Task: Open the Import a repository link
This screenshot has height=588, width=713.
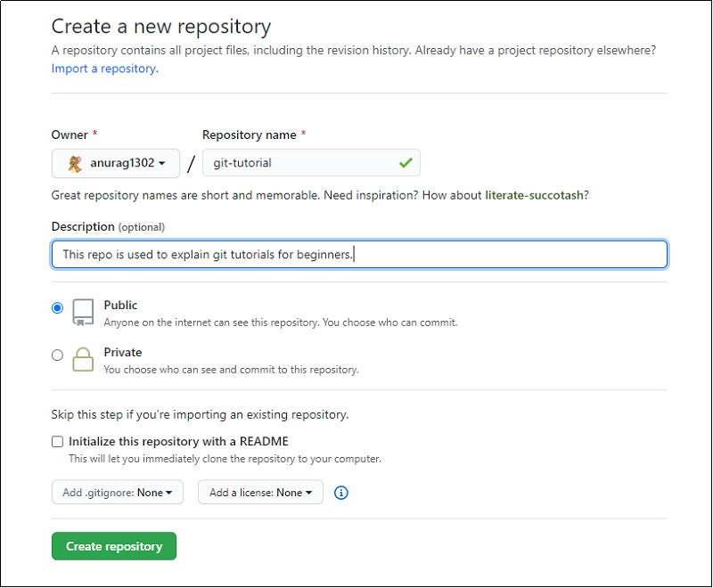Action: click(x=104, y=69)
